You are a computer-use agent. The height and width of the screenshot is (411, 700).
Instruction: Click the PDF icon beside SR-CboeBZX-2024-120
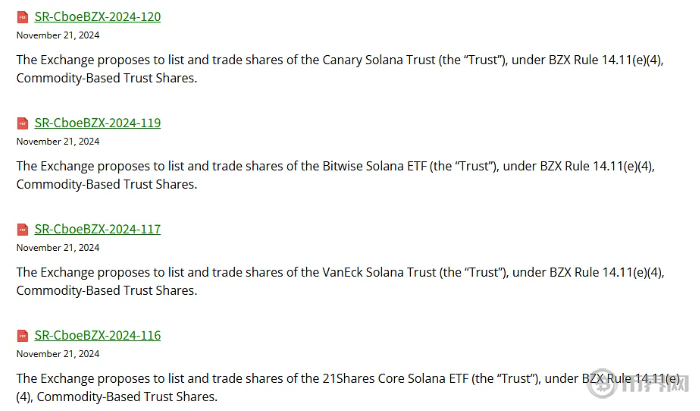[x=22, y=17]
